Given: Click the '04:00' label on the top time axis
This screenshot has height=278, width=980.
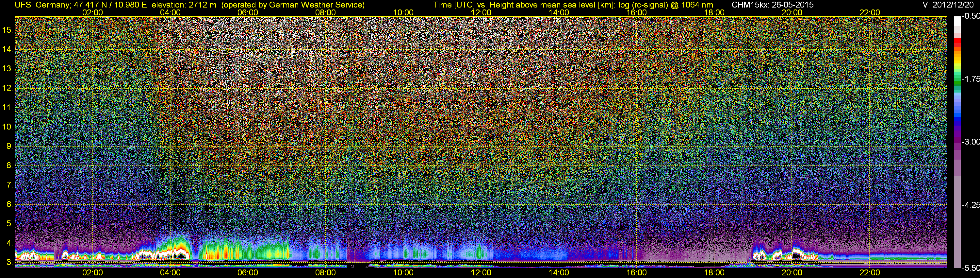Looking at the screenshot, I should (170, 12).
